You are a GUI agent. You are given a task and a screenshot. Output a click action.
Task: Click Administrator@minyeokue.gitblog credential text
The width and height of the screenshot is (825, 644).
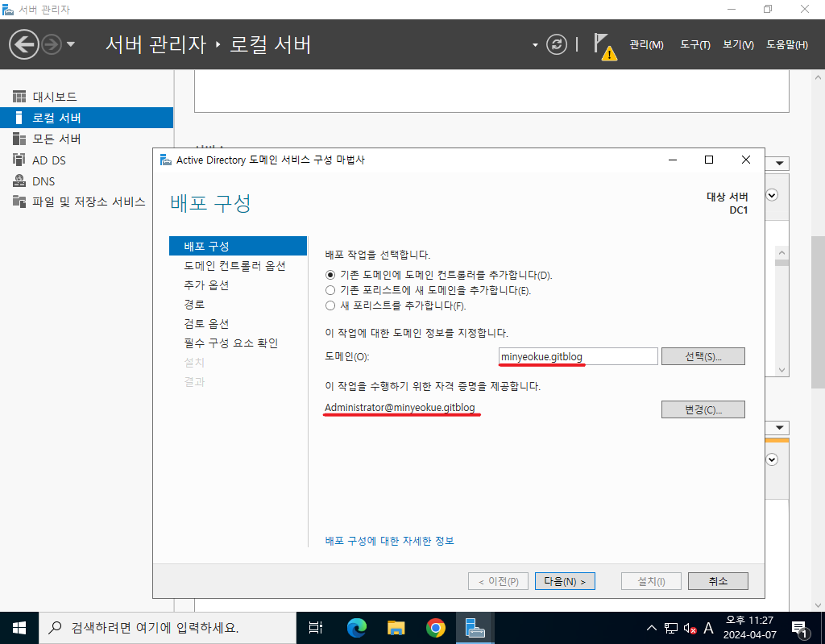tap(400, 408)
